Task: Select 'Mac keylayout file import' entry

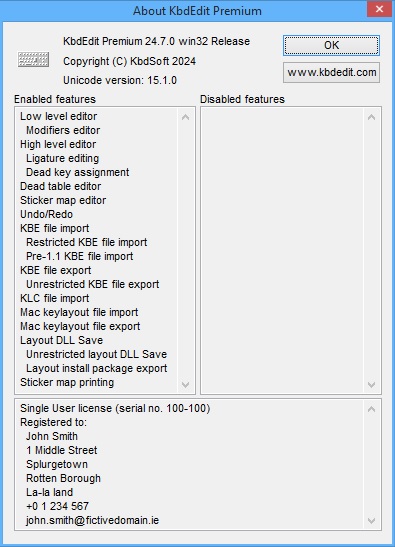Action: 79,312
